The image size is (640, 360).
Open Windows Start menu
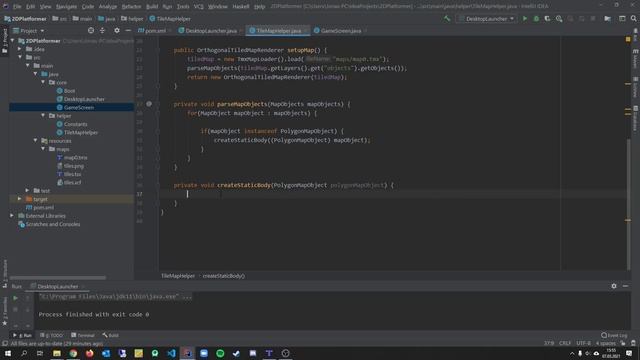pyautogui.click(x=8, y=353)
